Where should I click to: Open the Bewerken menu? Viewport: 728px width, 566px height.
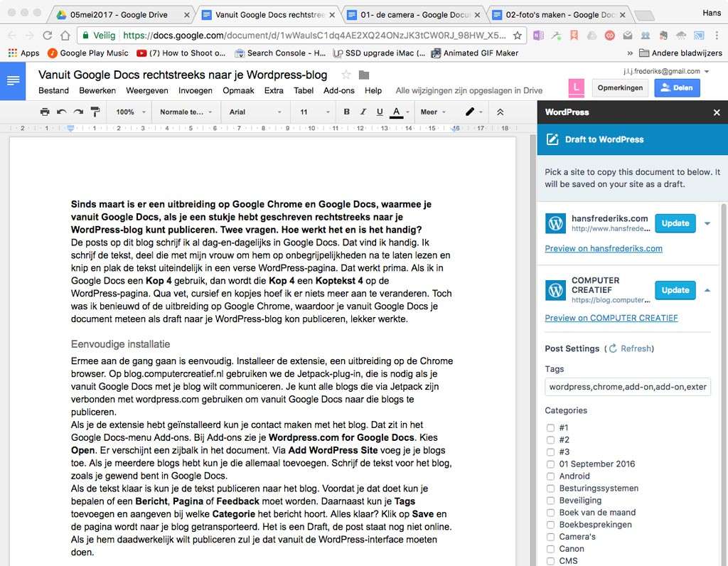(97, 90)
